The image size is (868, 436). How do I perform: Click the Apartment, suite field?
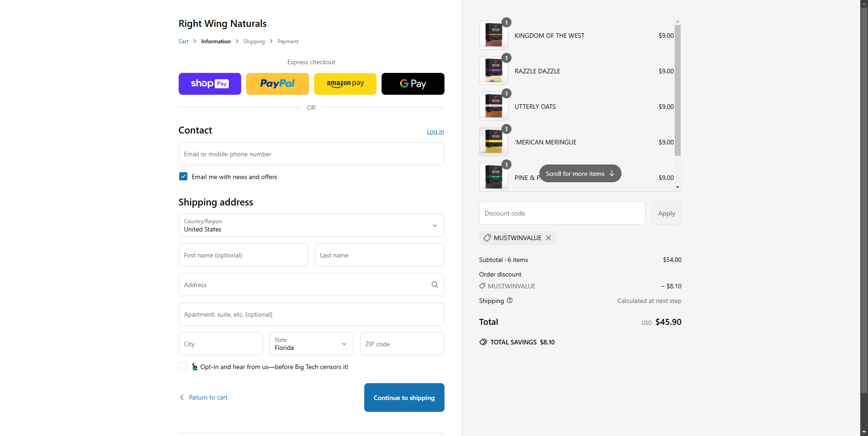[x=311, y=314]
